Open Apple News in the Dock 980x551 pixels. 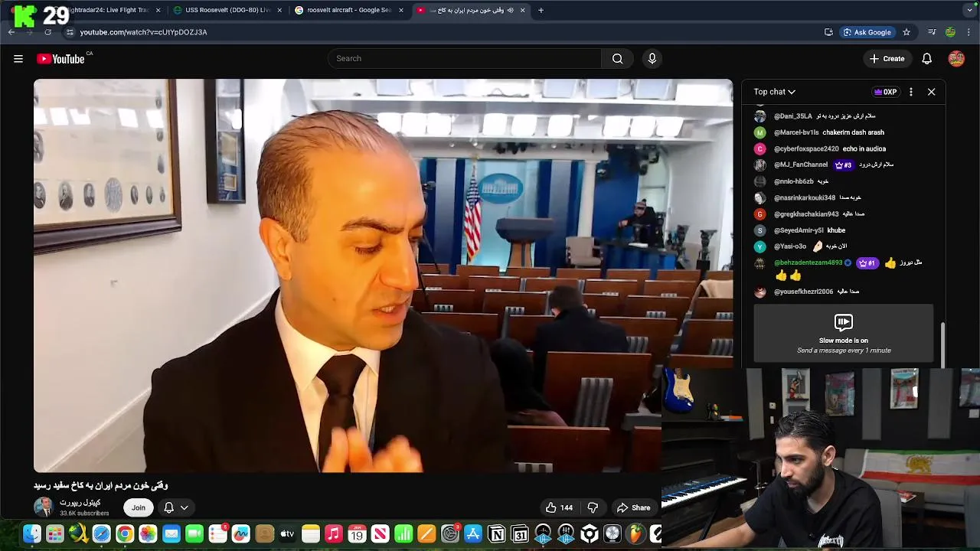pyautogui.click(x=381, y=534)
